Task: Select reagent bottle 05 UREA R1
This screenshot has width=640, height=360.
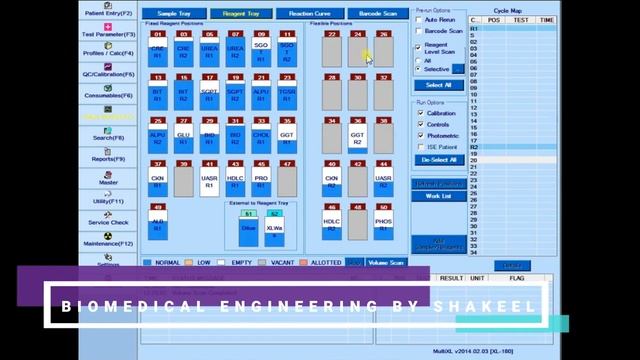Action: pos(209,49)
